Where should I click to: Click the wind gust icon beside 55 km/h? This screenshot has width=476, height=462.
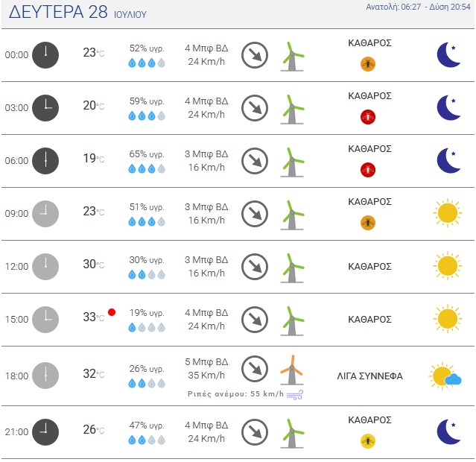click(295, 395)
